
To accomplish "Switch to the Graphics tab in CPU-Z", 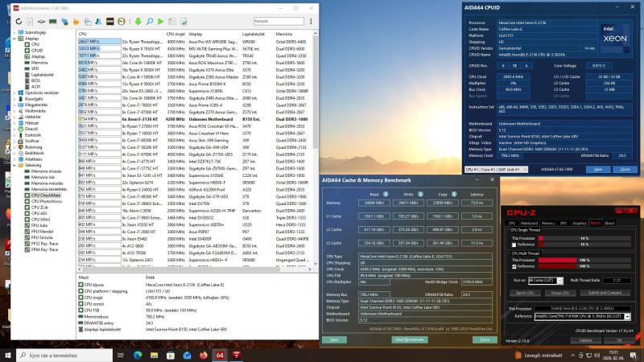I will point(579,223).
